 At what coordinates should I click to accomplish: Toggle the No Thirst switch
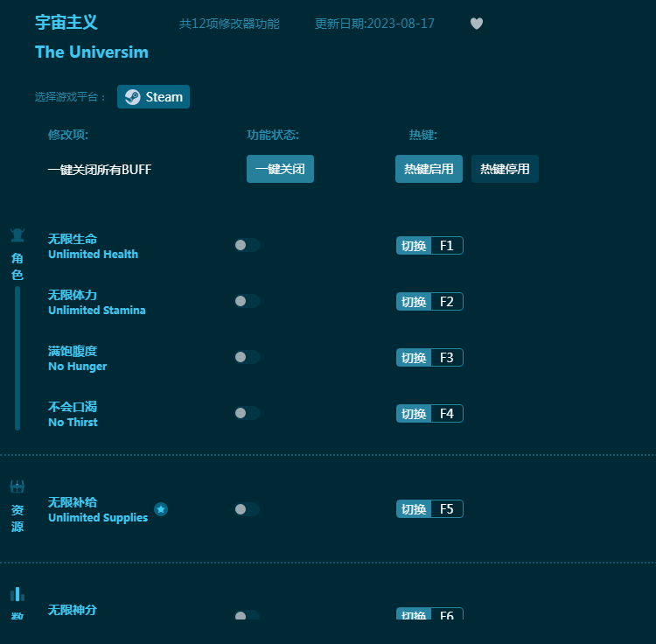pos(247,413)
